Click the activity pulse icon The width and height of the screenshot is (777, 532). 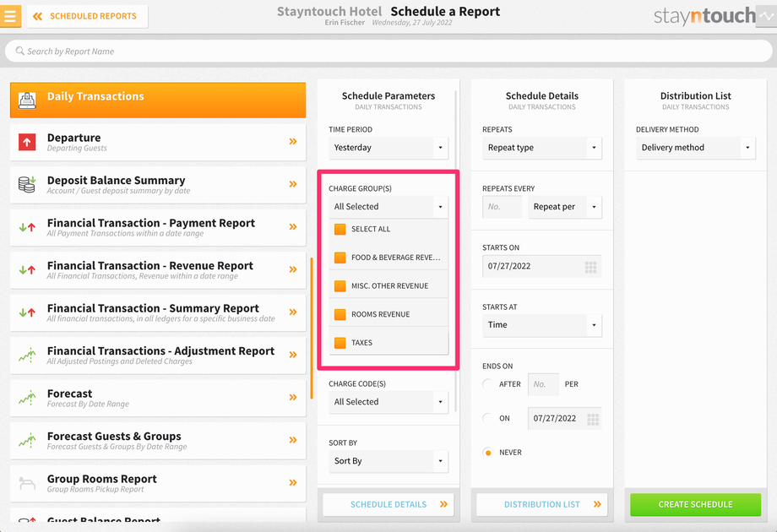(766, 16)
